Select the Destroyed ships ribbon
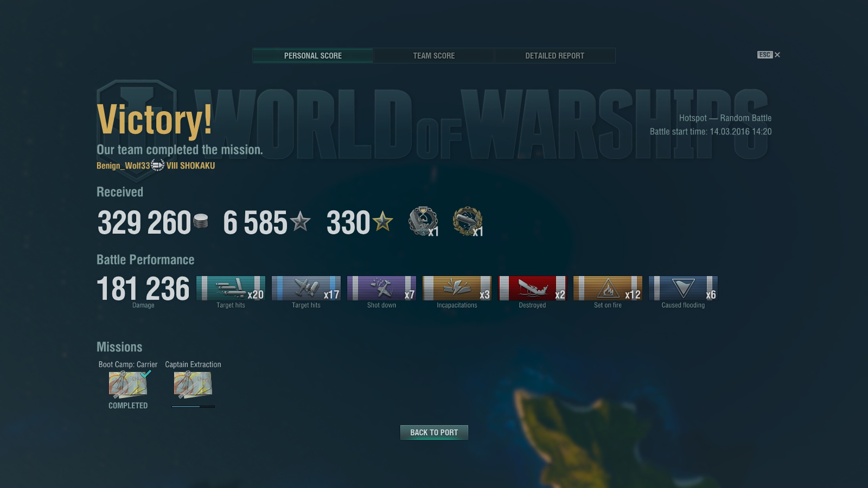This screenshot has width=868, height=488. pyautogui.click(x=532, y=288)
